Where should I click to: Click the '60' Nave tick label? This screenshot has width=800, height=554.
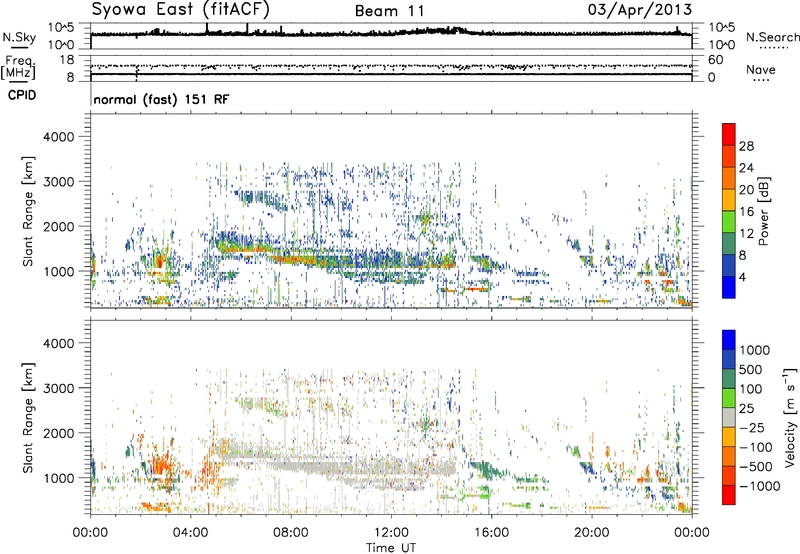(x=715, y=60)
